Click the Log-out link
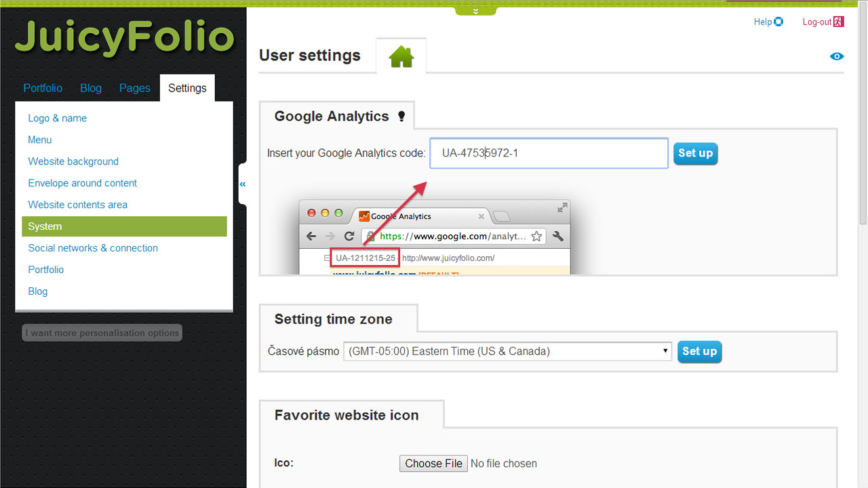Image resolution: width=868 pixels, height=488 pixels. [816, 22]
